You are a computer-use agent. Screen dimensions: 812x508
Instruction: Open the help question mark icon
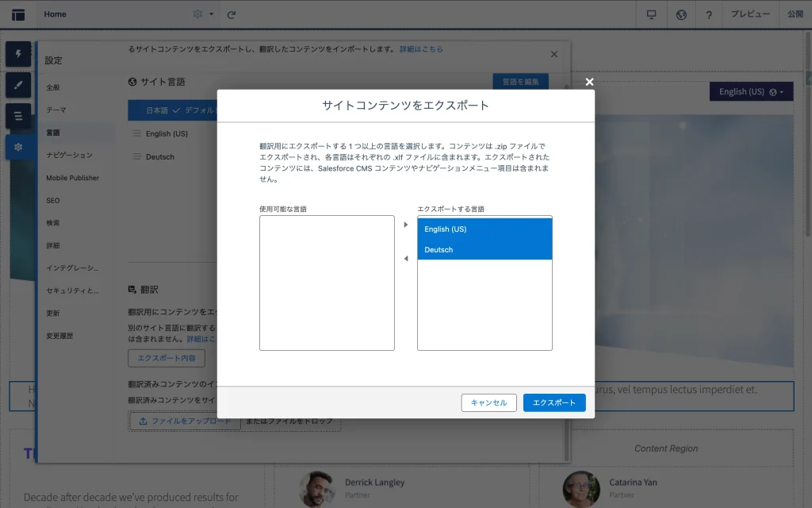pos(709,14)
